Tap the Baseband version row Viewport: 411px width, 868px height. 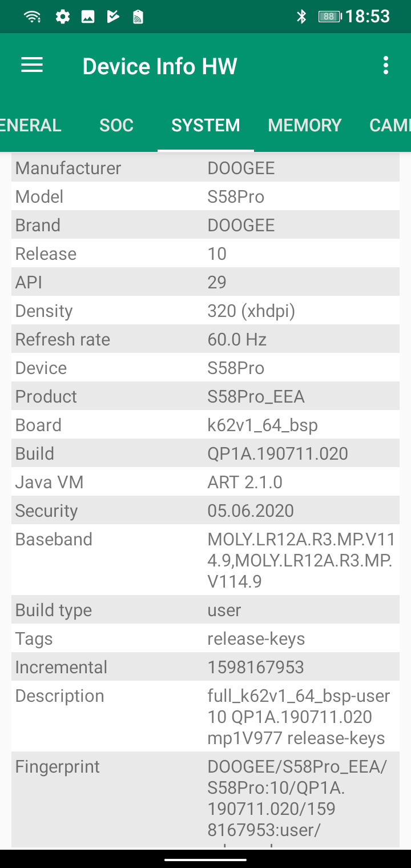click(205, 560)
